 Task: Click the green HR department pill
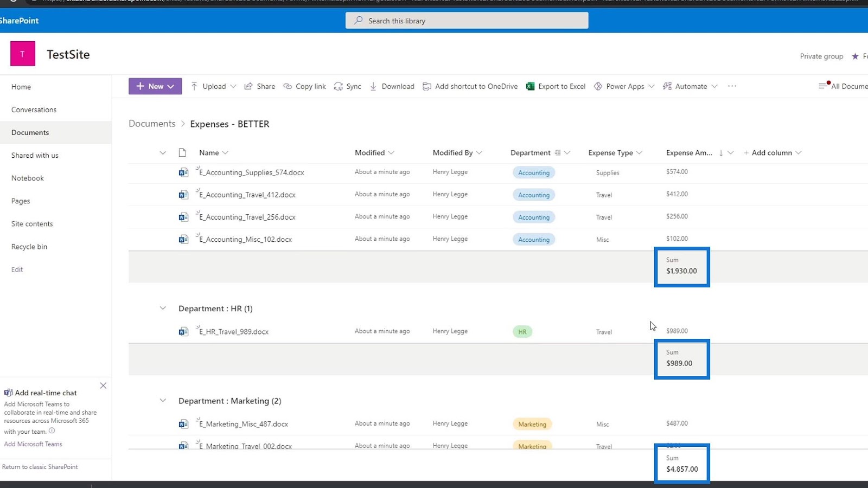click(x=522, y=332)
